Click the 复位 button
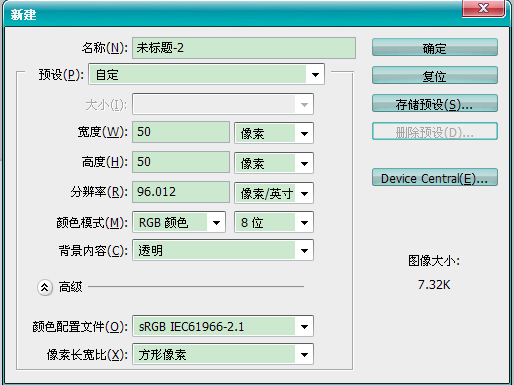 tap(435, 75)
